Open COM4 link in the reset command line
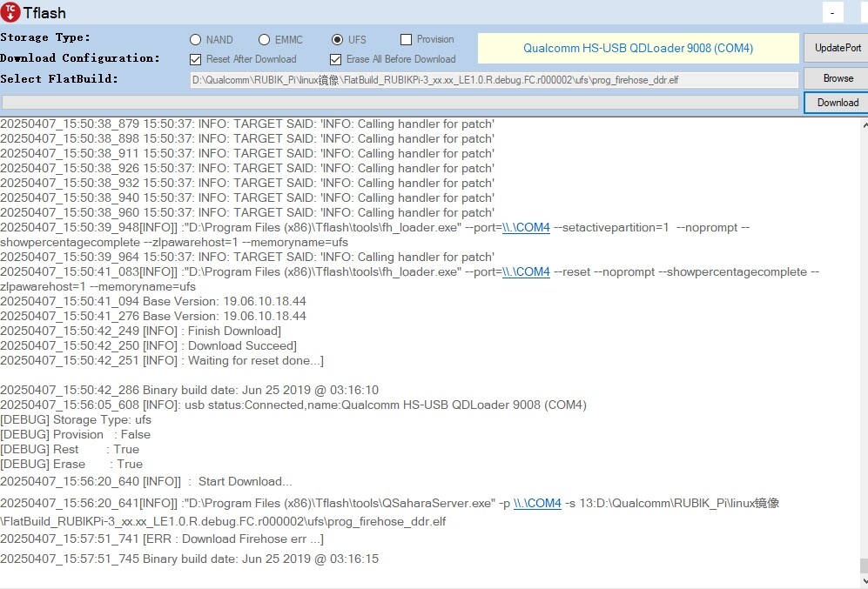The image size is (868, 589). (526, 272)
